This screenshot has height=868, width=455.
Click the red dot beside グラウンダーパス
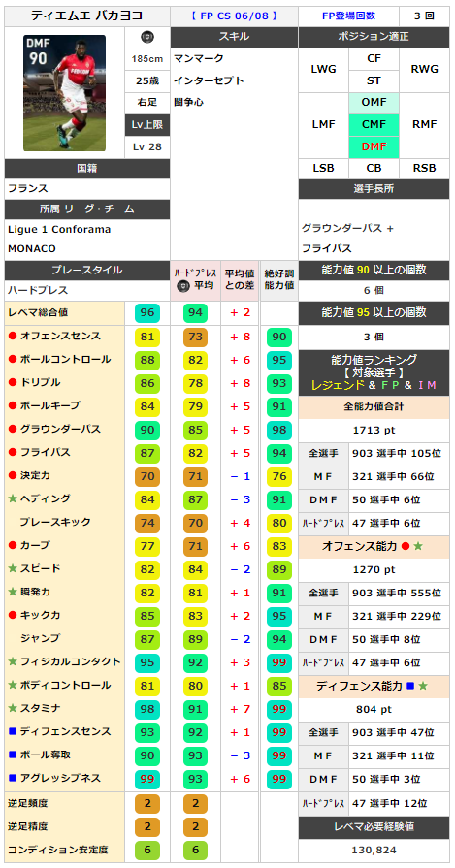click(x=13, y=429)
